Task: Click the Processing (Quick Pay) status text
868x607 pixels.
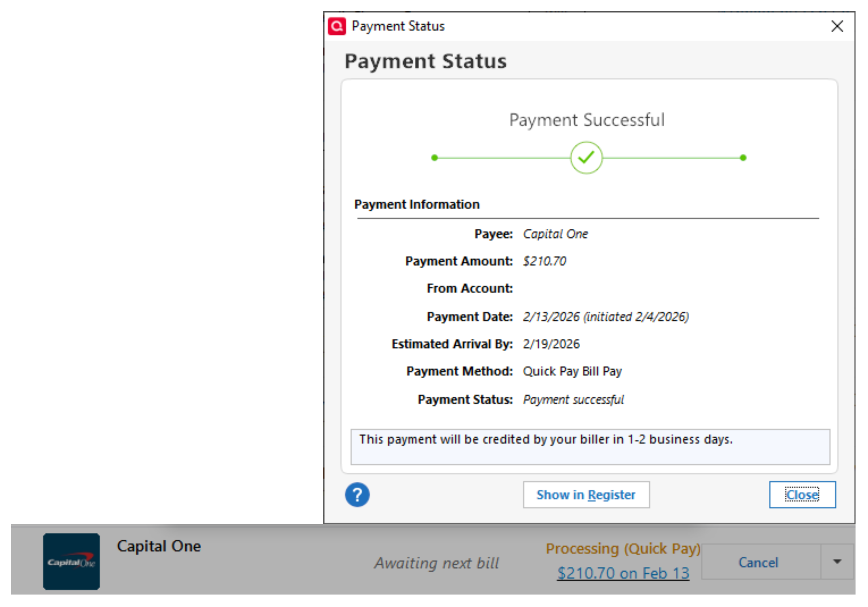Action: pyautogui.click(x=623, y=549)
